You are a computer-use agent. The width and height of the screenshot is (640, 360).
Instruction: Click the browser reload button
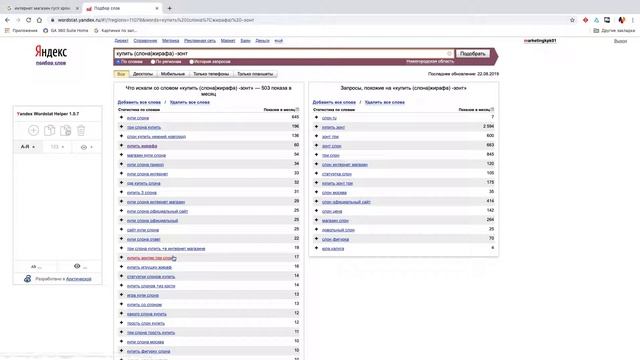point(28,20)
